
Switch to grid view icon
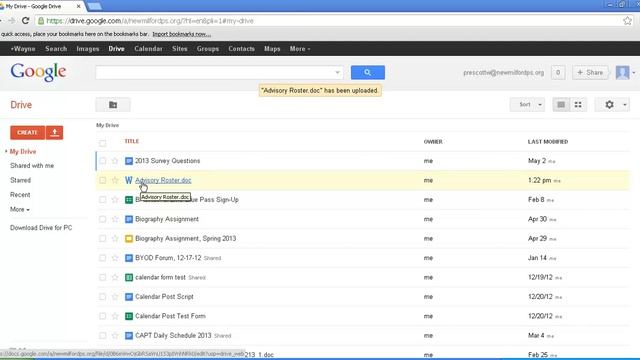[578, 105]
